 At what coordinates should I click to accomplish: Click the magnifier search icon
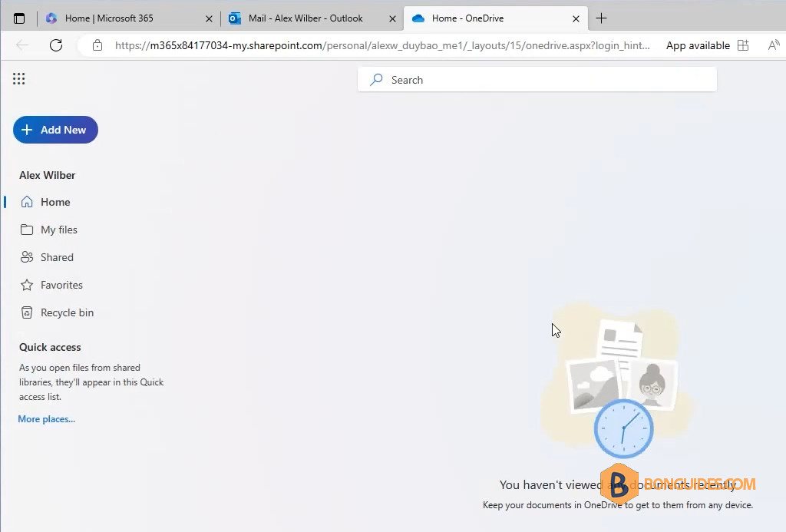point(376,80)
